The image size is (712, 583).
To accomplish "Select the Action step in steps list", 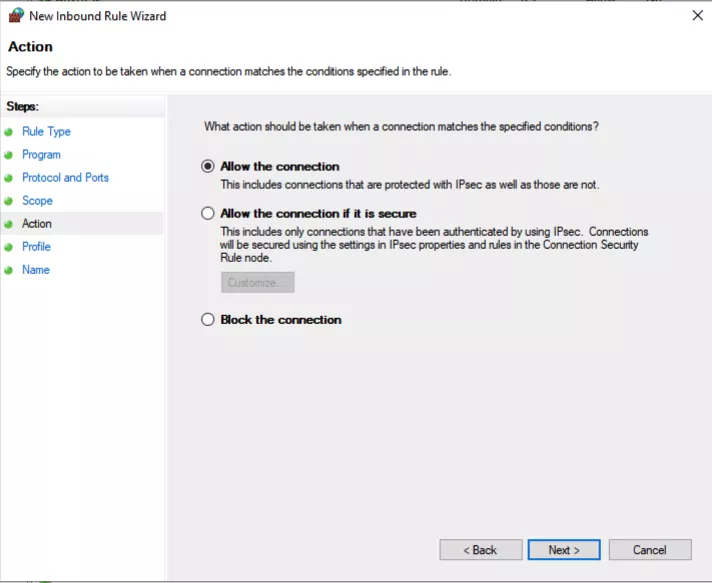I will coord(37,224).
